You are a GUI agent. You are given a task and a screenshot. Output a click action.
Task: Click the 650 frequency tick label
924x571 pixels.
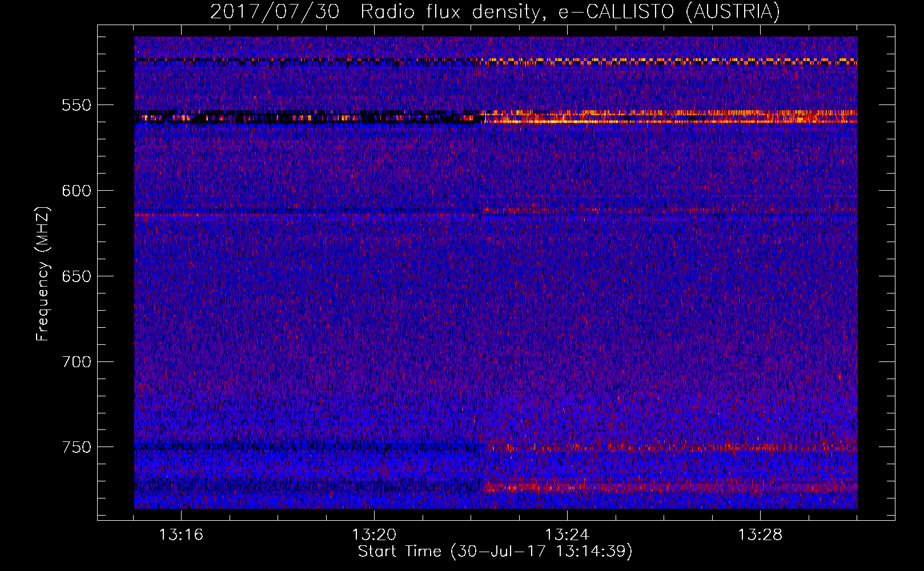77,276
